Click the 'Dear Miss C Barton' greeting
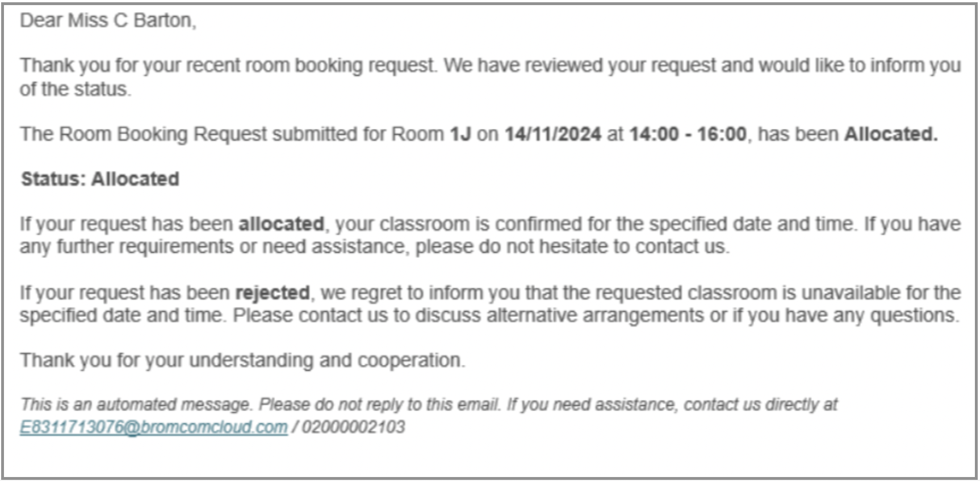 click(x=108, y=20)
